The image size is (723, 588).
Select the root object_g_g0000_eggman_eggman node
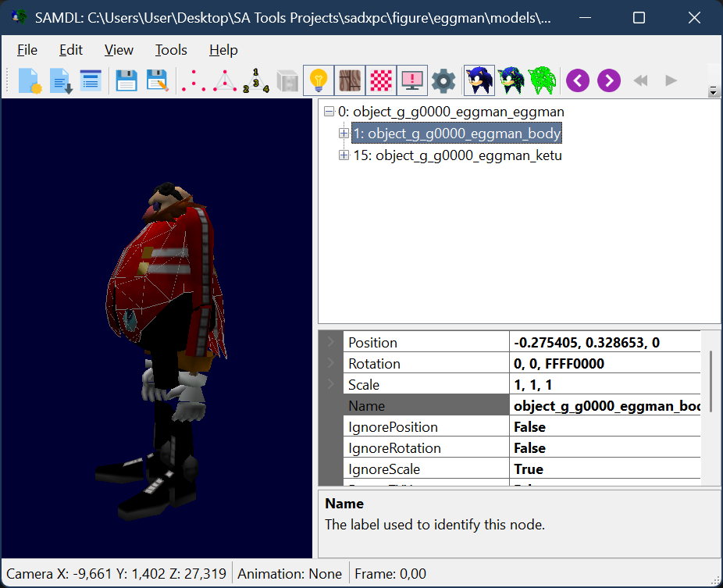(x=451, y=112)
